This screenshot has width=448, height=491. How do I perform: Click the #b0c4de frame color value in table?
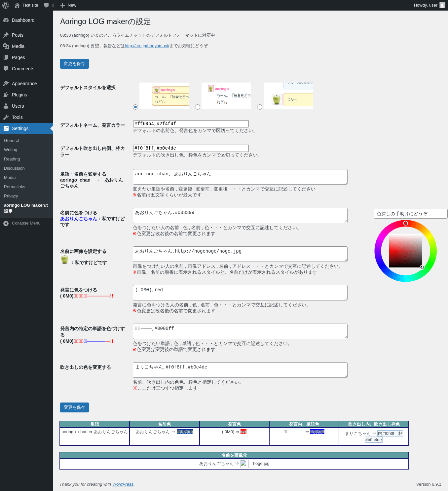tap(374, 440)
